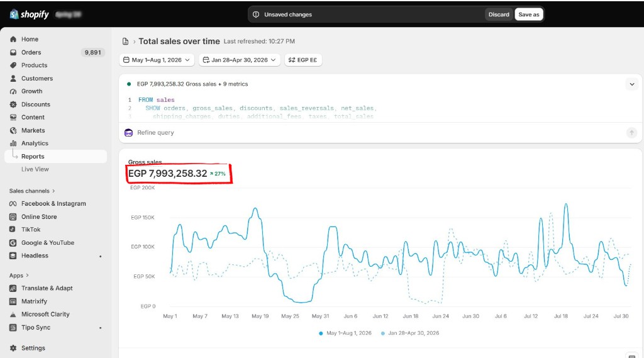Image resolution: width=644 pixels, height=358 pixels.
Task: Collapse the query editor with chevron
Action: 631,84
